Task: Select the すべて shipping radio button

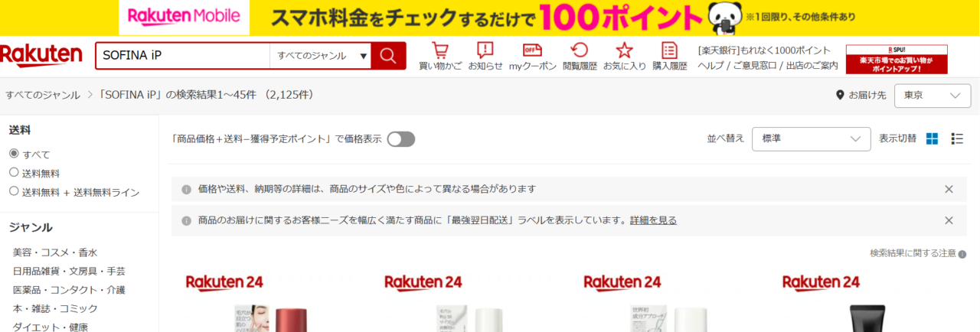Action: click(14, 154)
